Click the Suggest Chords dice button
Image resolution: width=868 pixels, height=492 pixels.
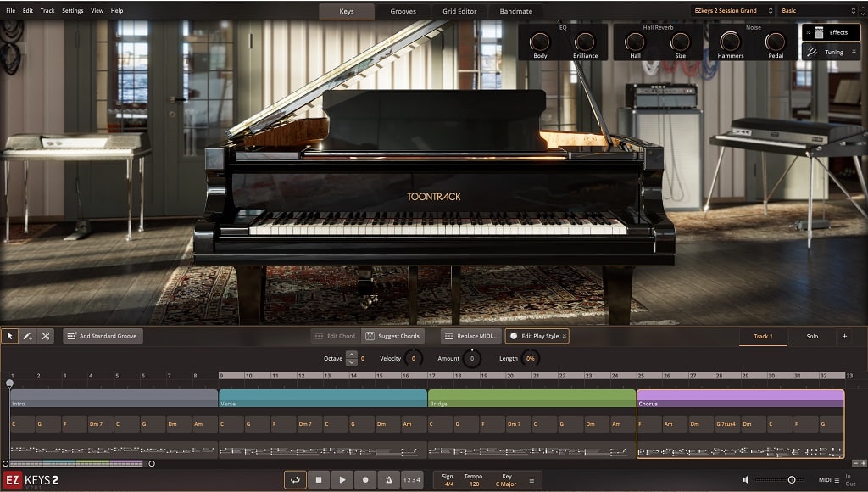point(393,336)
